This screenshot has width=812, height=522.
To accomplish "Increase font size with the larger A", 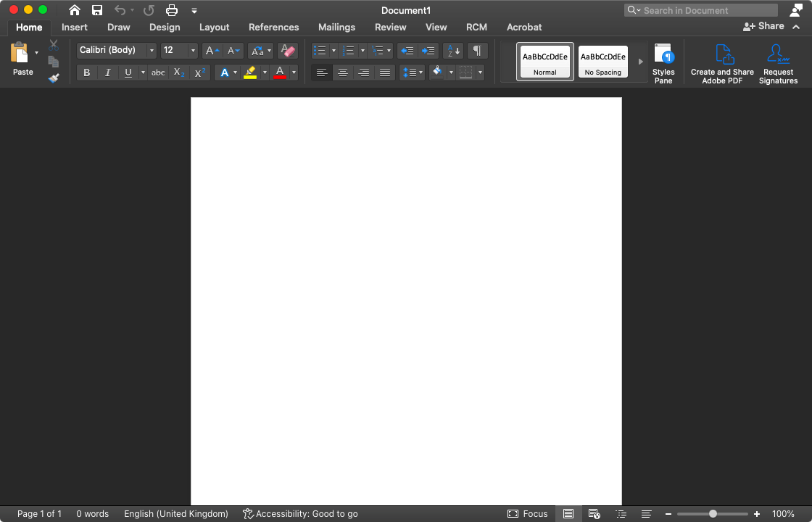I will pyautogui.click(x=212, y=51).
